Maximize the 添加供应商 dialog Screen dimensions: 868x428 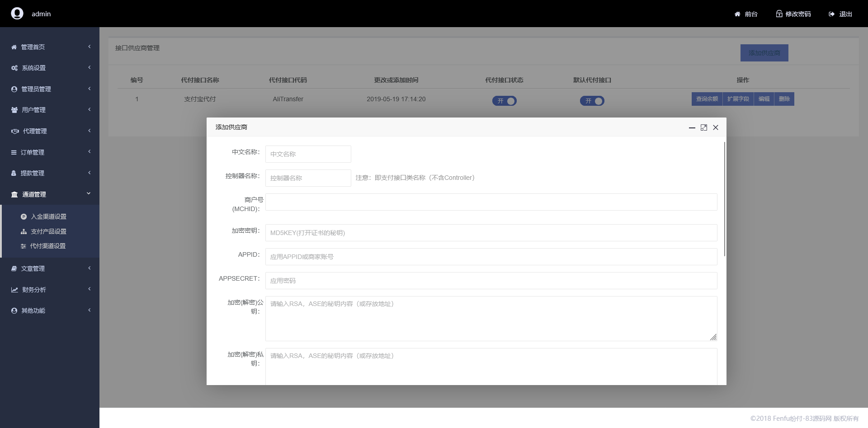[x=704, y=127]
